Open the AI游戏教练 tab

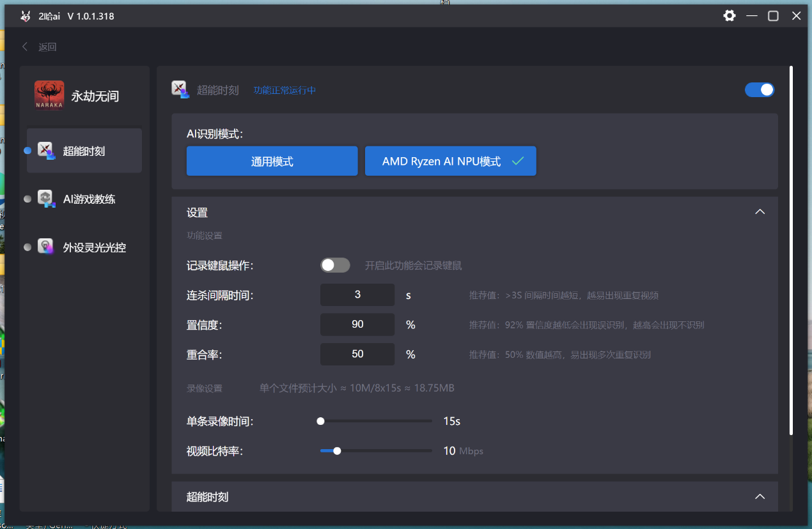pyautogui.click(x=89, y=199)
